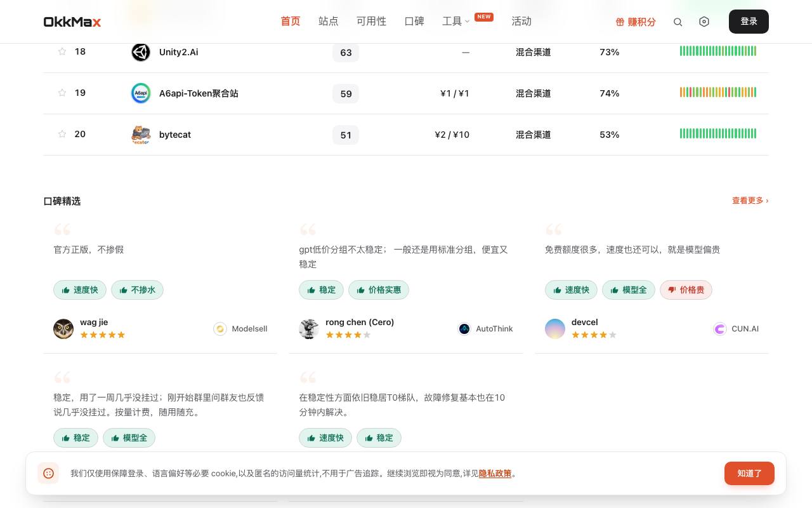Screen dimensions: 812x508
Task: Click the Unity2.Ai logo icon
Action: click(141, 52)
